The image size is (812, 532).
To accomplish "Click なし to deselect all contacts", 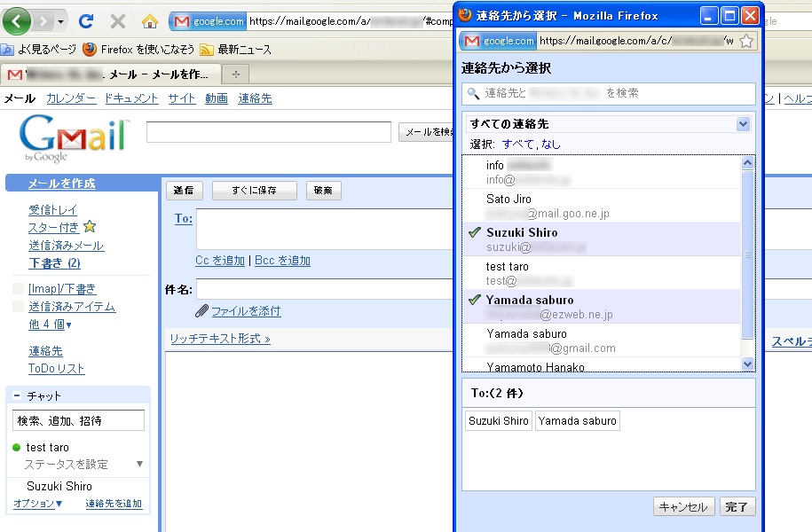I will tap(551, 144).
